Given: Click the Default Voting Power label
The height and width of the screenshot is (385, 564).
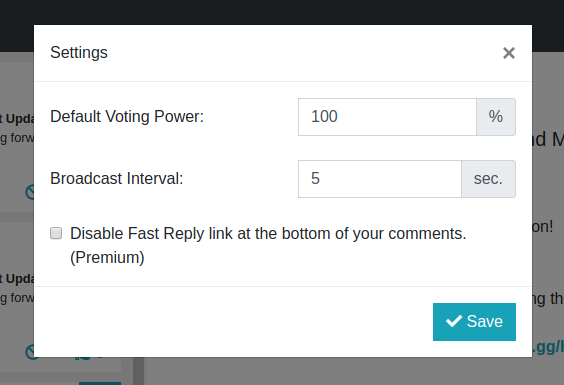Looking at the screenshot, I should coord(127,117).
